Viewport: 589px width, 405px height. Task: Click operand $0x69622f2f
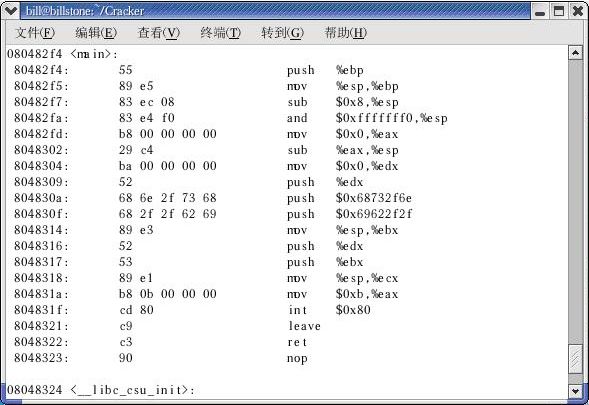point(374,214)
